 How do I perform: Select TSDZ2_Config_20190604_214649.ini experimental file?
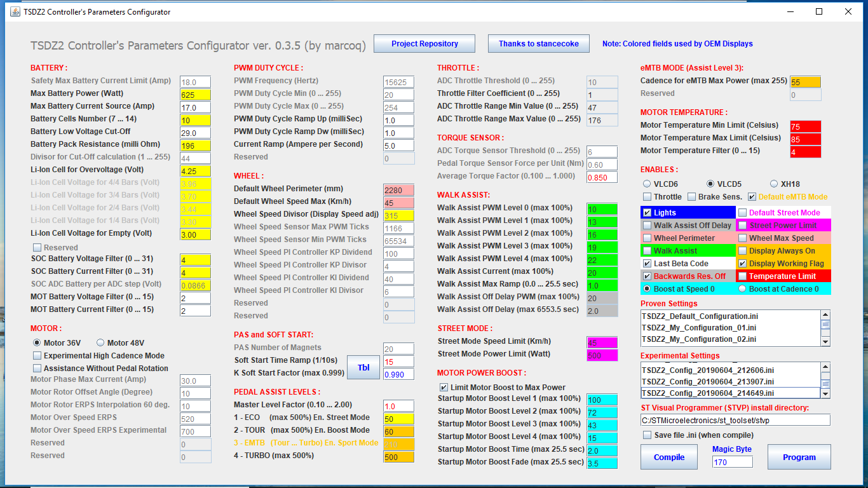pos(730,393)
